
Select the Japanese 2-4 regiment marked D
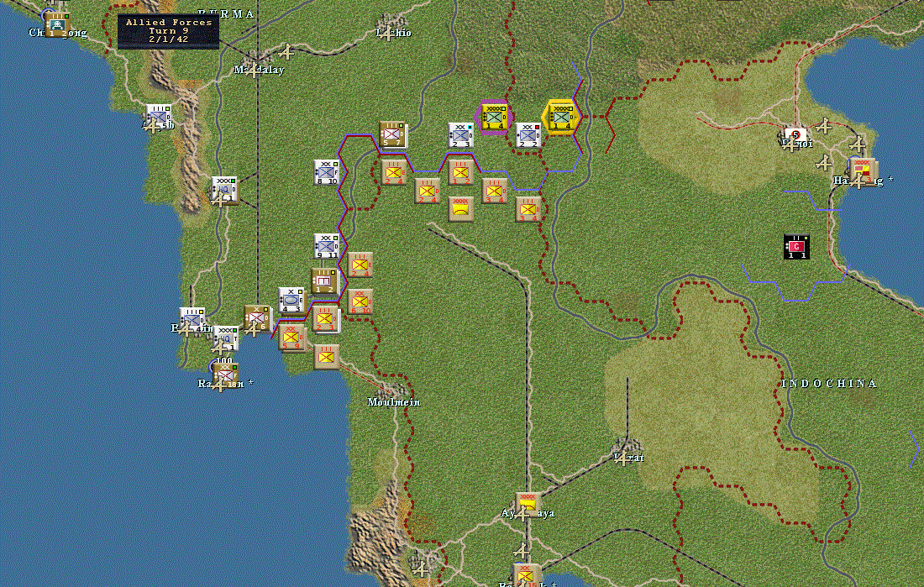point(428,191)
